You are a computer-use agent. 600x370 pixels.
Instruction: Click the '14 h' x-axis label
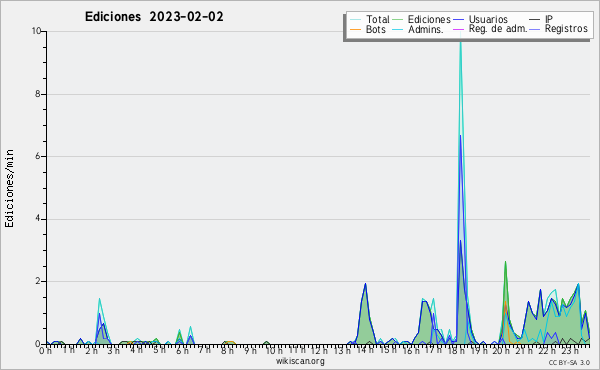pyautogui.click(x=365, y=351)
